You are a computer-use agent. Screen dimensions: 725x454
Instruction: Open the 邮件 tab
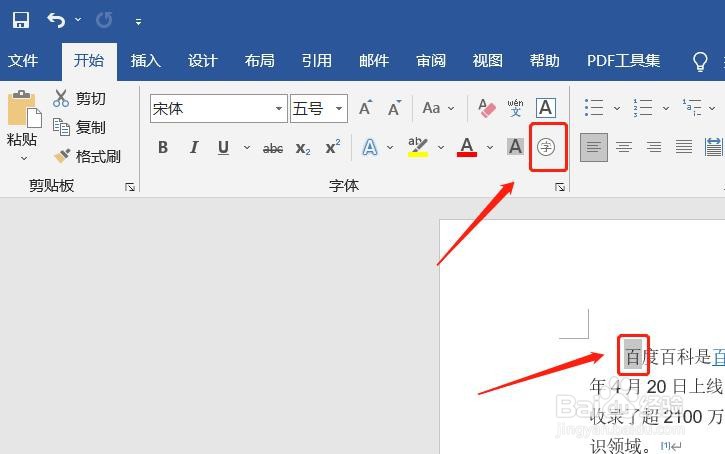[374, 61]
